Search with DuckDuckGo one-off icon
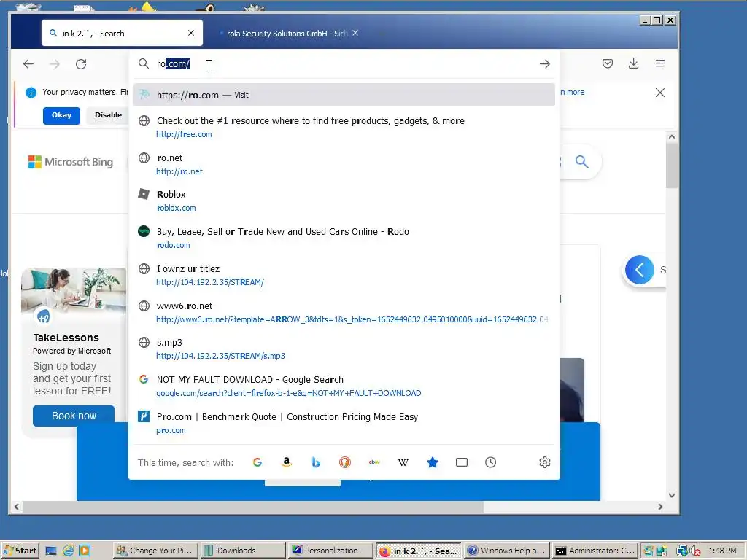Viewport: 747px width, 560px height. pyautogui.click(x=345, y=462)
